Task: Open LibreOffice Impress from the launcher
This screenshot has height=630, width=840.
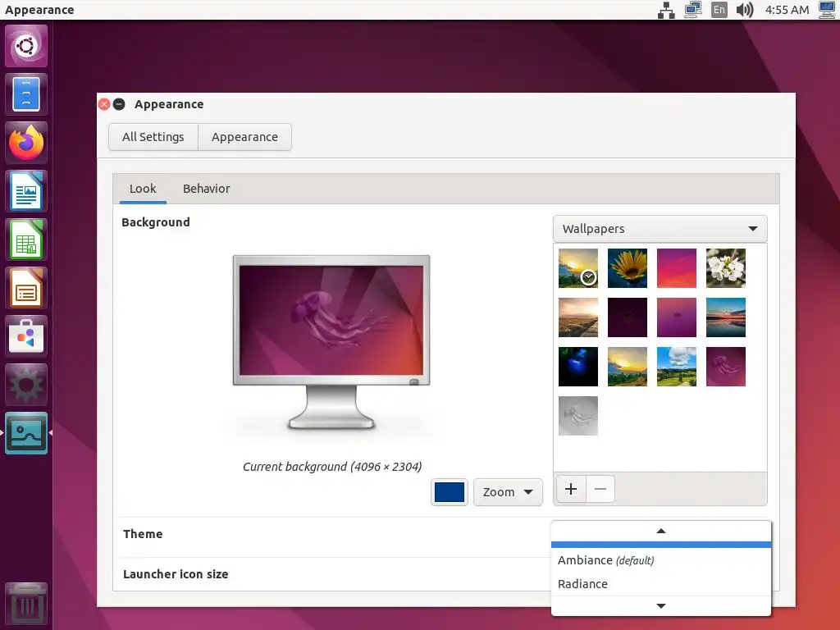Action: tap(26, 288)
